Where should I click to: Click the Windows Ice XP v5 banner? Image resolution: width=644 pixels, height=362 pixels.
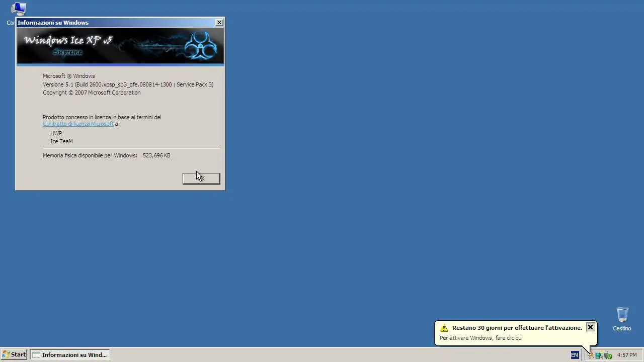(120, 46)
